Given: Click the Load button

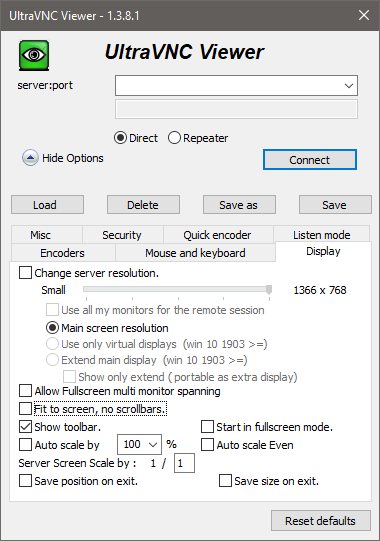Looking at the screenshot, I should tap(47, 205).
